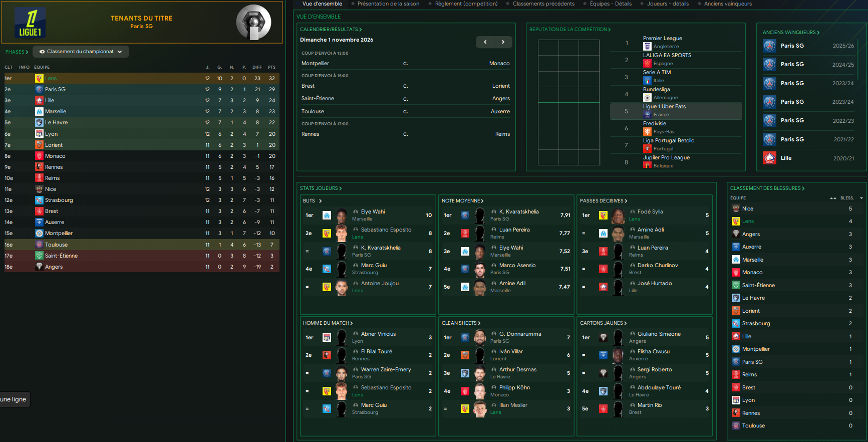
Task: Open the Montpellier c. Monaco fixture
Action: point(405,64)
